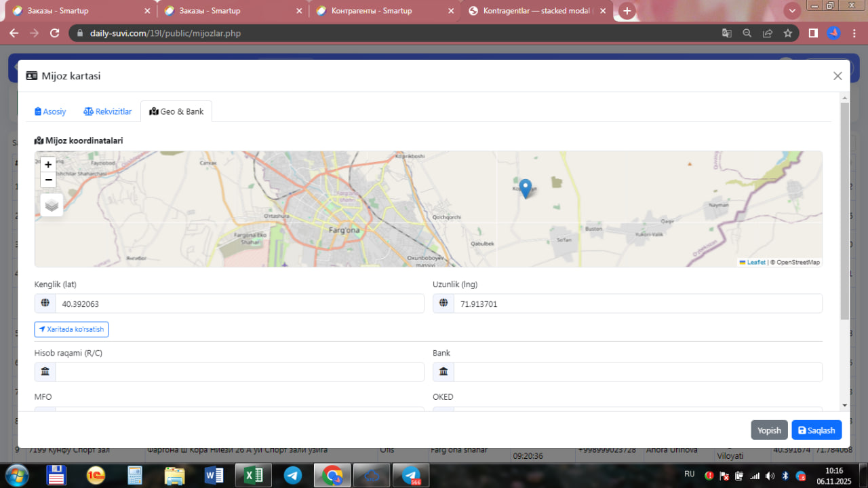Zoom in on the map
This screenshot has height=488, width=868.
coord(48,164)
